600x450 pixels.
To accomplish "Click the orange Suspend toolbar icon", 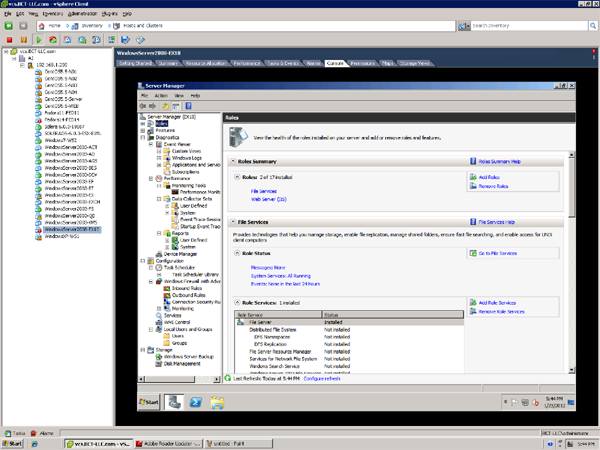I will 24,39.
